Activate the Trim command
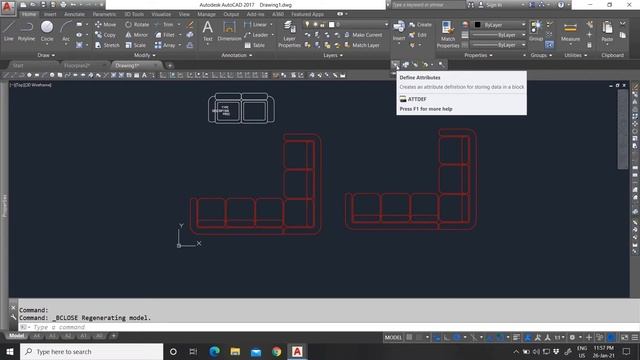 pos(164,24)
